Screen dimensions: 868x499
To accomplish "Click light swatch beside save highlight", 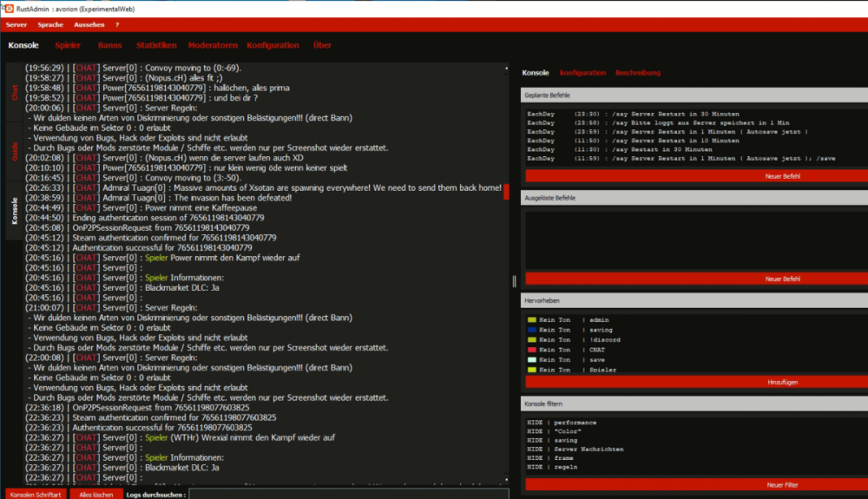I will tap(531, 359).
